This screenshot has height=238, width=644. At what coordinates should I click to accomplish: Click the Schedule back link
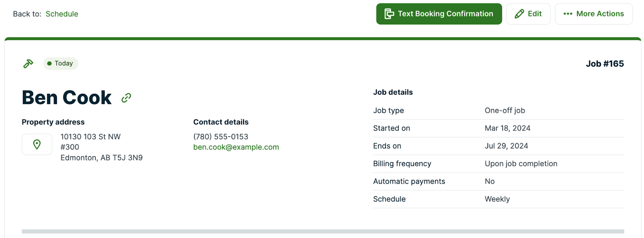point(62,14)
